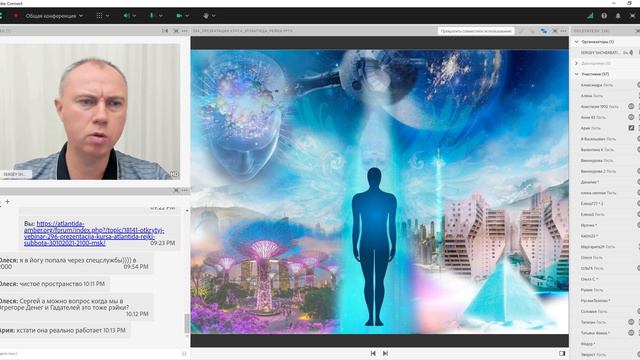Maximize the chat pod
This screenshot has height=360, width=640.
click(x=176, y=190)
